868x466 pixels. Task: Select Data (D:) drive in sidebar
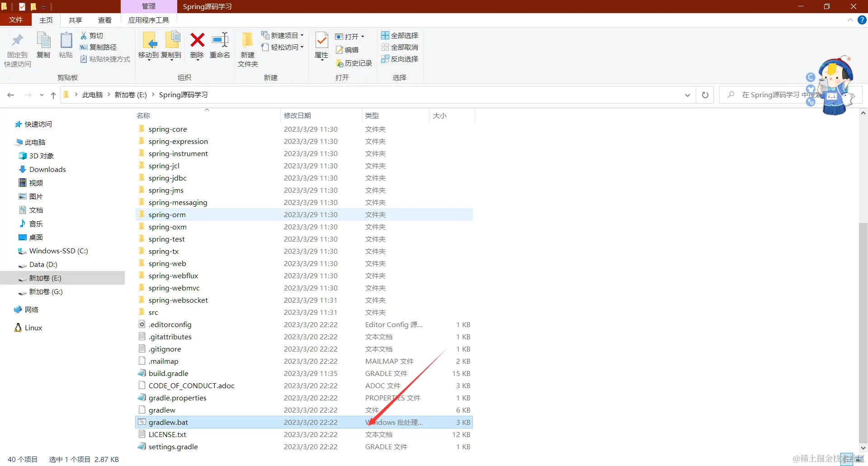[x=38, y=265]
